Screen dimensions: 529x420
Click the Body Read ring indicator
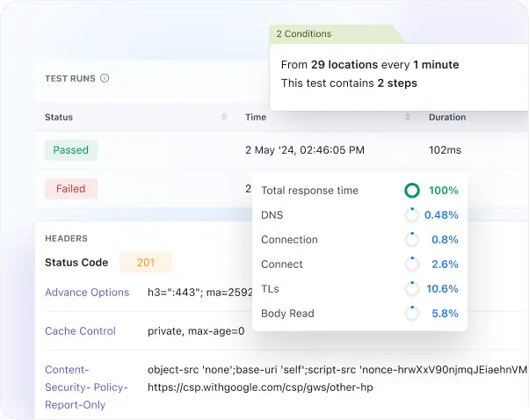click(x=411, y=314)
